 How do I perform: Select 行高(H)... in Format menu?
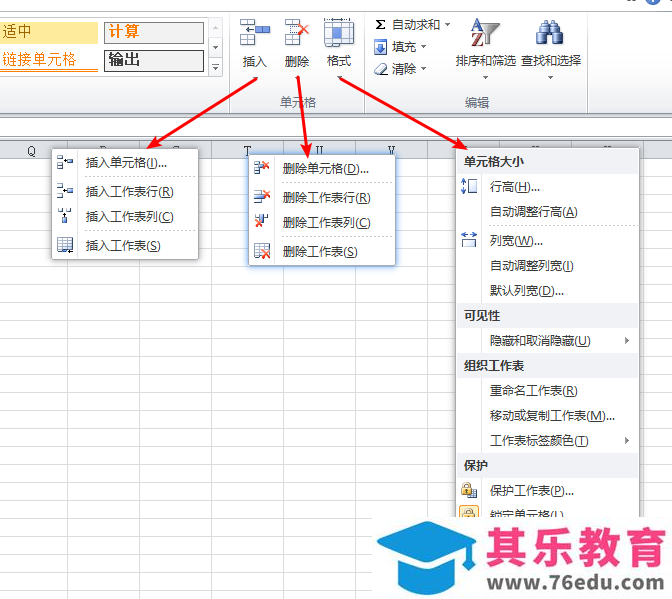click(x=548, y=187)
